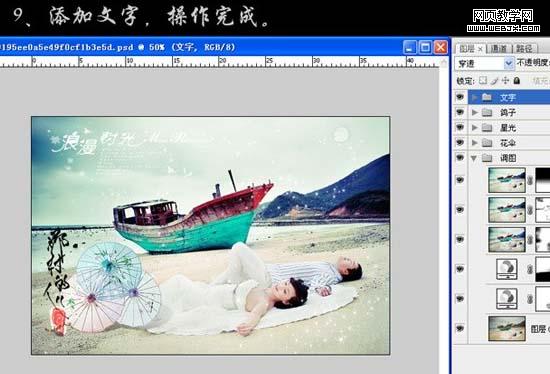The height and width of the screenshot is (374, 550).
Task: Click folder icon of 花伞 group
Action: [x=487, y=142]
